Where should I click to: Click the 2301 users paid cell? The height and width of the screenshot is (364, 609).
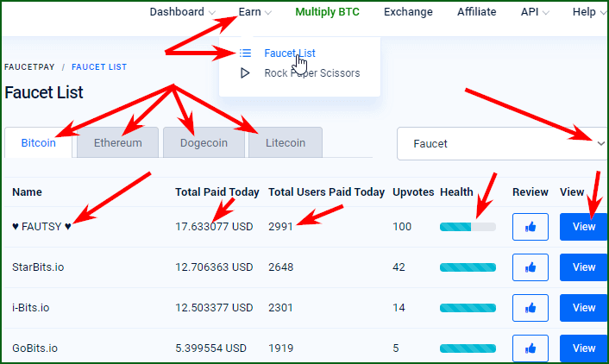[280, 308]
